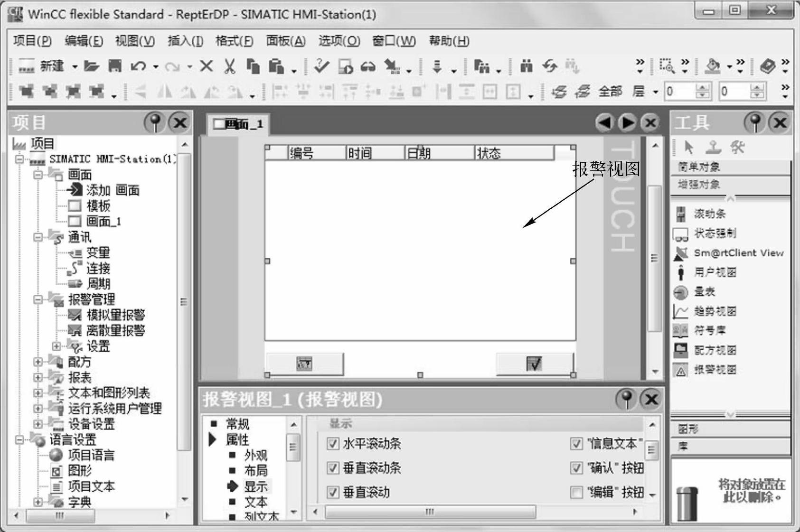
Task: Pin the 工具 tools panel
Action: point(755,122)
